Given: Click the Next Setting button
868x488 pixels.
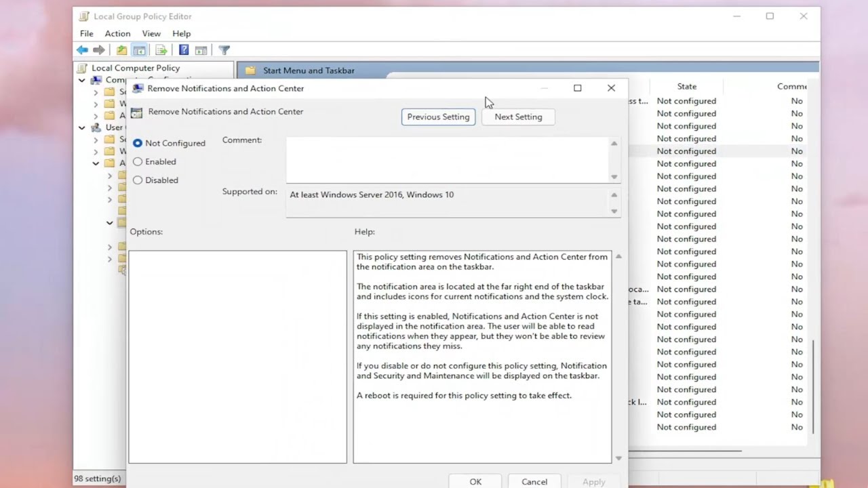Looking at the screenshot, I should click(x=518, y=117).
